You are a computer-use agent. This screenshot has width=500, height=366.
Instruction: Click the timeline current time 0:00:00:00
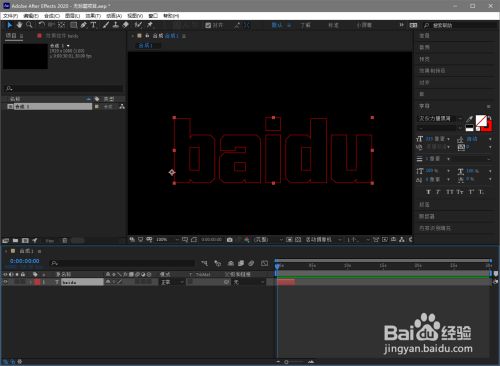(x=25, y=261)
